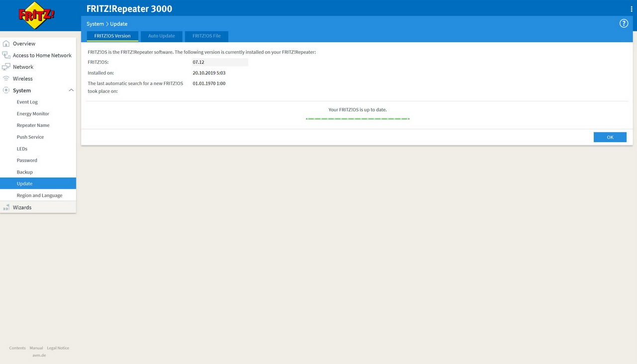Click the Overview house icon
The height and width of the screenshot is (364, 637).
6,44
